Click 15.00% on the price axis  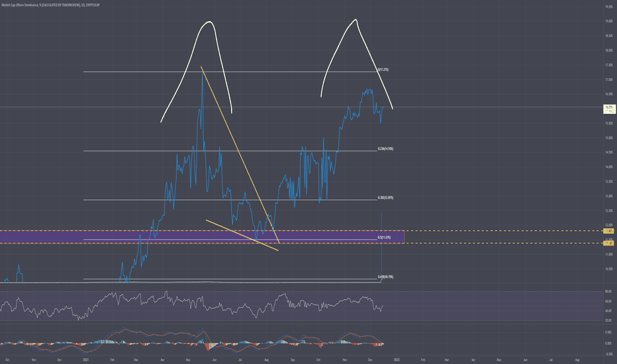[609, 138]
